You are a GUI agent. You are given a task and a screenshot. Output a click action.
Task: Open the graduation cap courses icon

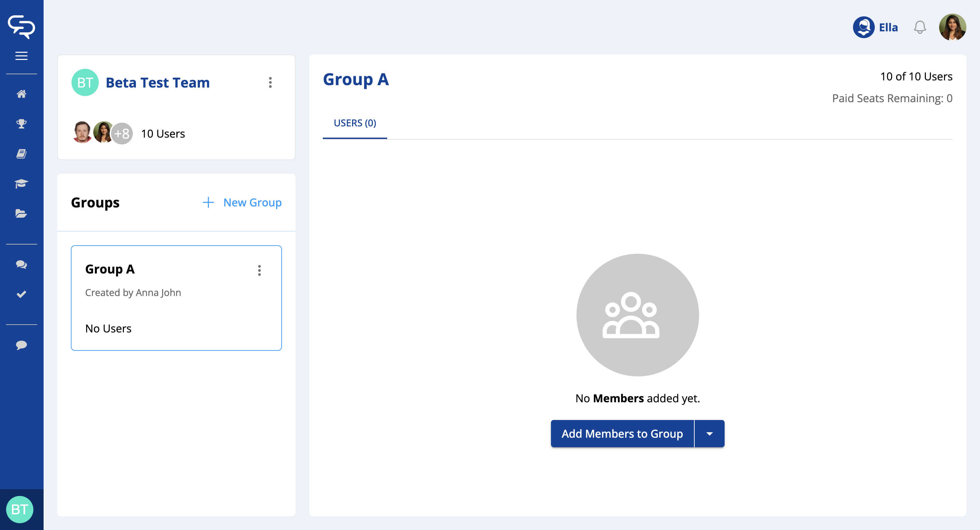coord(21,183)
